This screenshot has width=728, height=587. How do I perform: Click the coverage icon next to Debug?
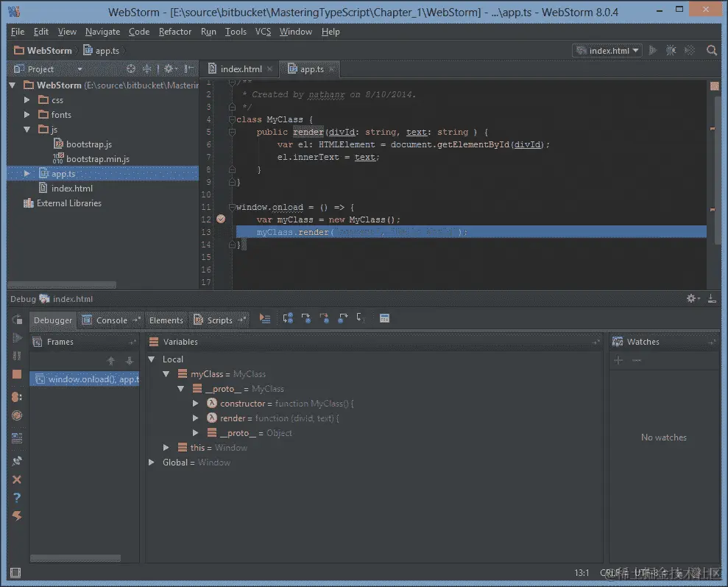point(690,50)
